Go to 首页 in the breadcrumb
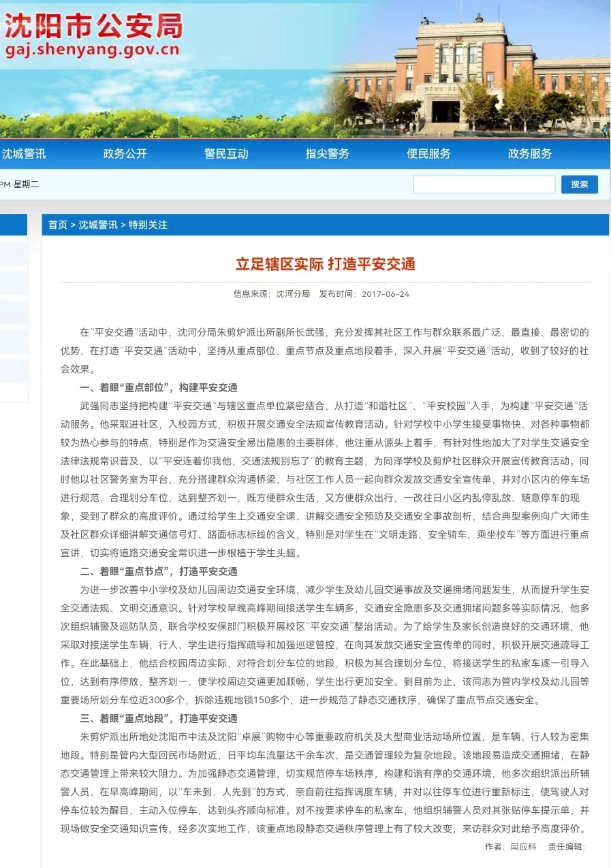The height and width of the screenshot is (868, 611). pos(58,225)
